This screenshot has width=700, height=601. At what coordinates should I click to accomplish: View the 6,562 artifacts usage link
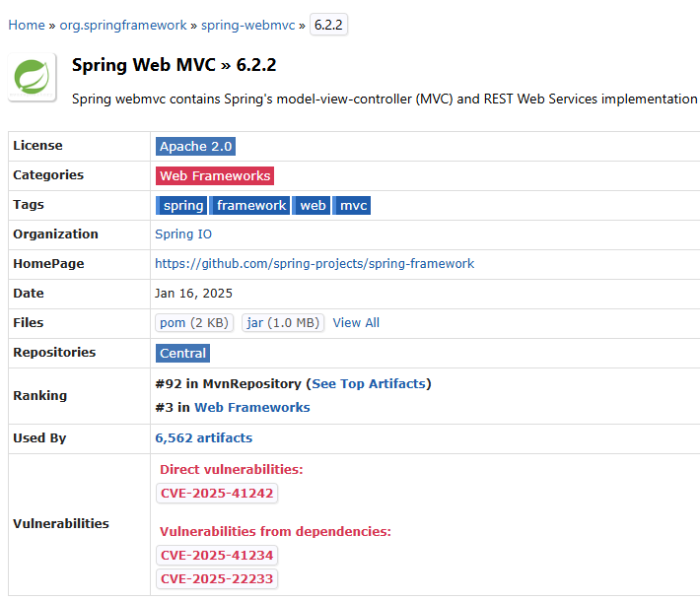point(203,438)
